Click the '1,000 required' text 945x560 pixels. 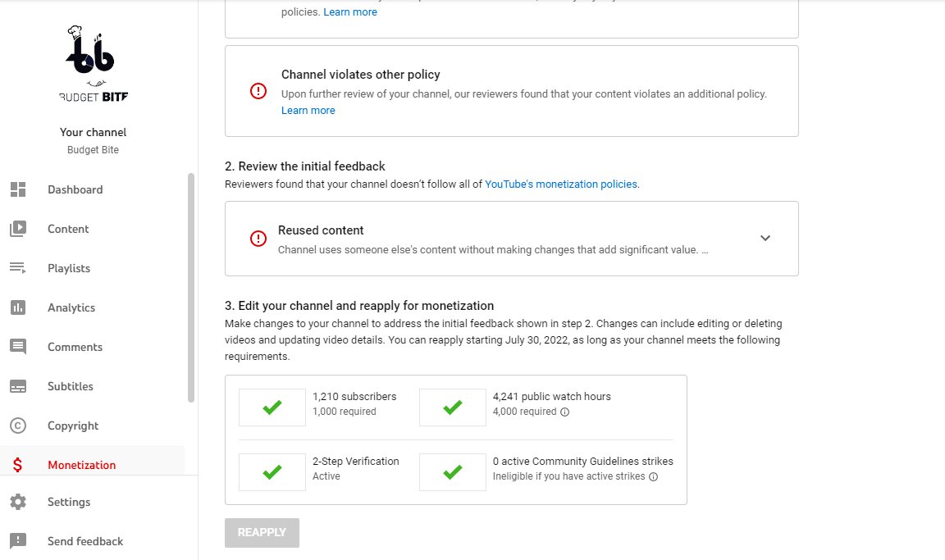click(345, 412)
